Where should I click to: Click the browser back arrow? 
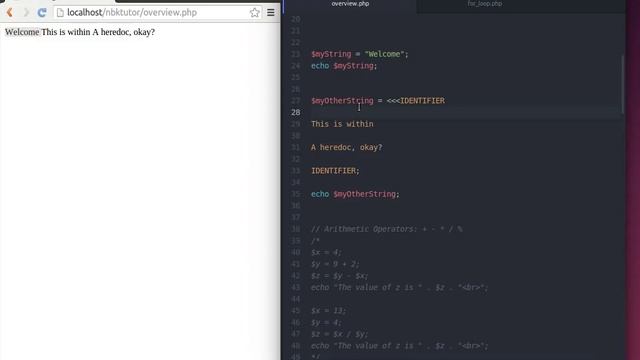(x=10, y=13)
